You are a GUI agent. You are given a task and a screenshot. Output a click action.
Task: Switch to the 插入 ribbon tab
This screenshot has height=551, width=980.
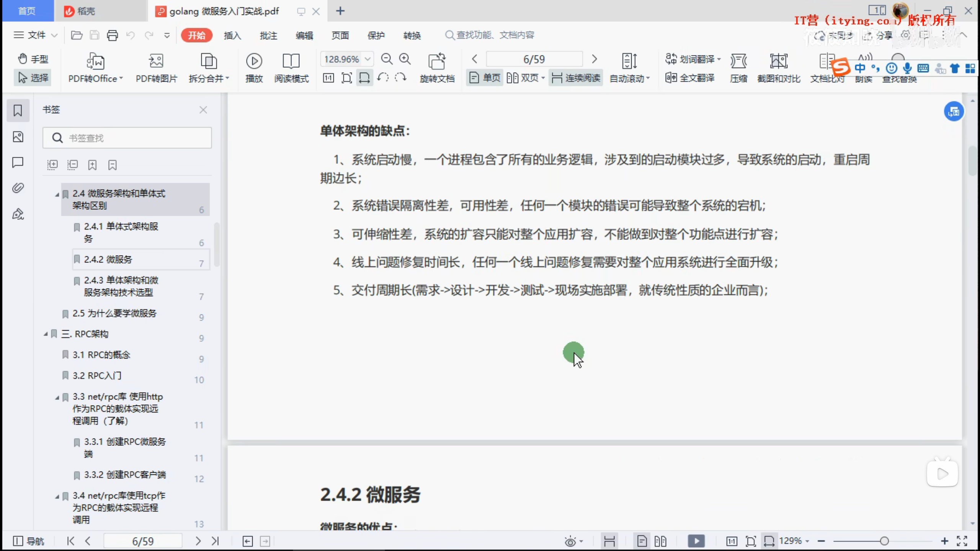[232, 35]
